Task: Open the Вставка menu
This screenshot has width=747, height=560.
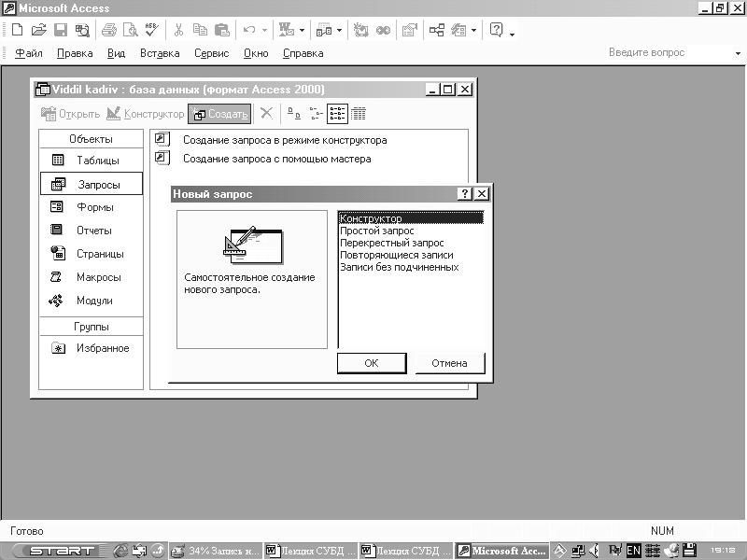Action: point(160,53)
